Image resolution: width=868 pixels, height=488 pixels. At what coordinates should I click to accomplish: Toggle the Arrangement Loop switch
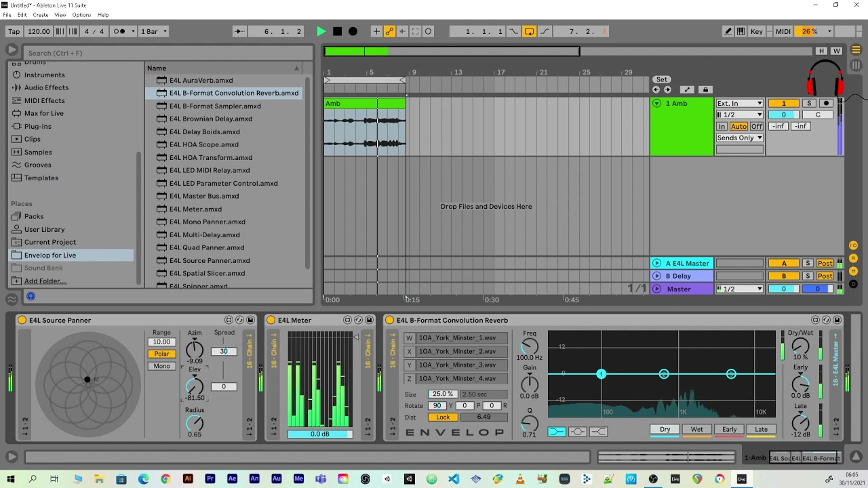[529, 31]
